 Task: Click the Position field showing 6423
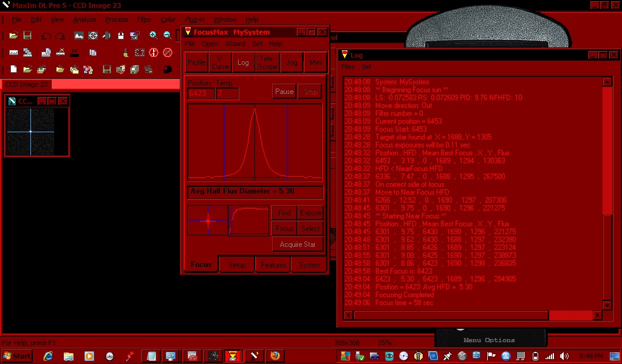click(x=200, y=94)
